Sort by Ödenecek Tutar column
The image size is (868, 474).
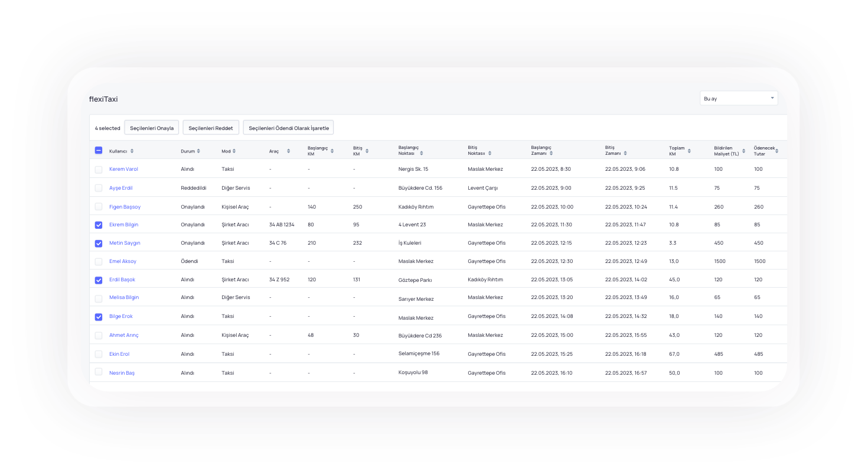click(x=776, y=151)
